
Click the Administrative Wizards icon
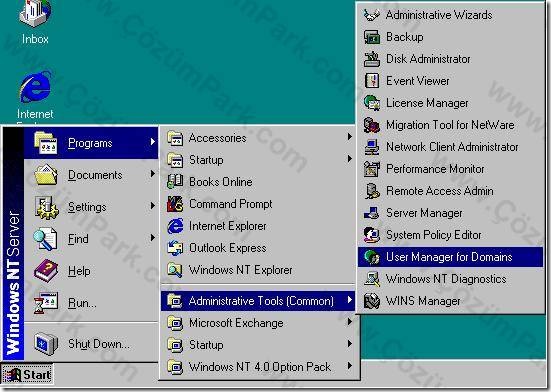371,15
